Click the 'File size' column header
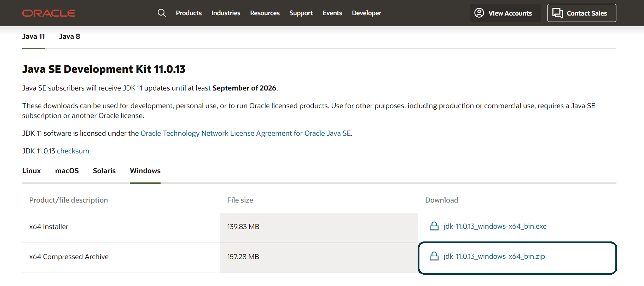644x286 pixels. 240,200
